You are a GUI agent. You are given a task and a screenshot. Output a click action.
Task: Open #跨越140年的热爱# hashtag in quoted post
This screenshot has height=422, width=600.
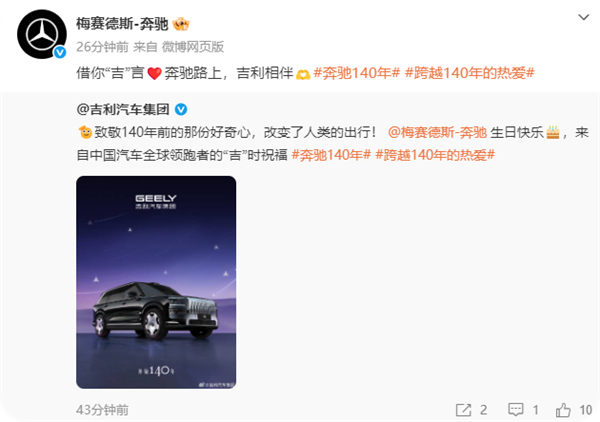(435, 155)
